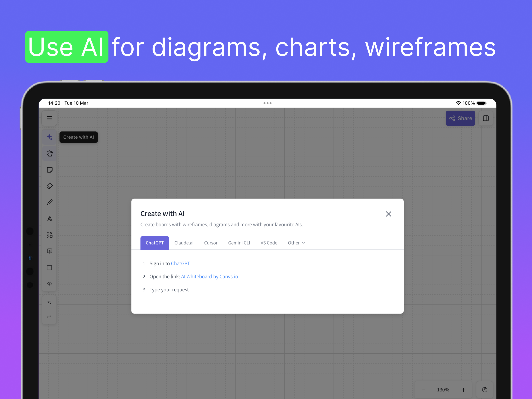This screenshot has width=532, height=399.
Task: Select the Frame tool
Action: (49, 267)
